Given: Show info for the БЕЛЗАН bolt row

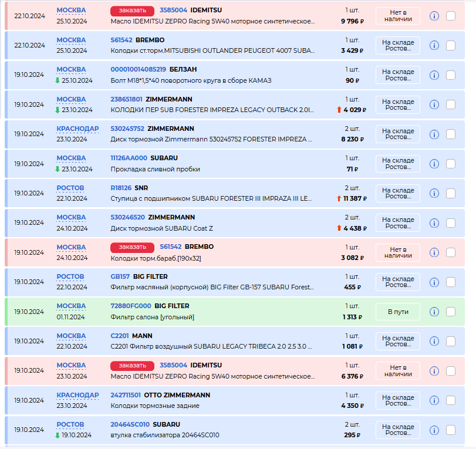Looking at the screenshot, I should (434, 75).
